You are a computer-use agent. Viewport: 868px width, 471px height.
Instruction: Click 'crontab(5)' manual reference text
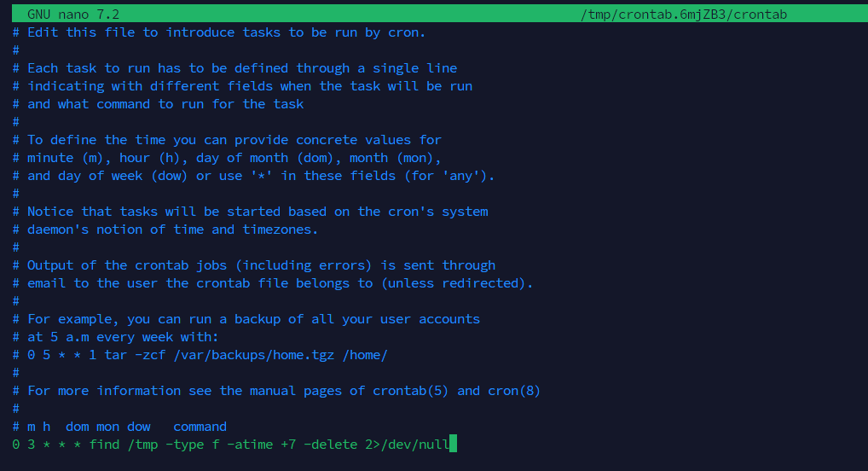point(410,391)
